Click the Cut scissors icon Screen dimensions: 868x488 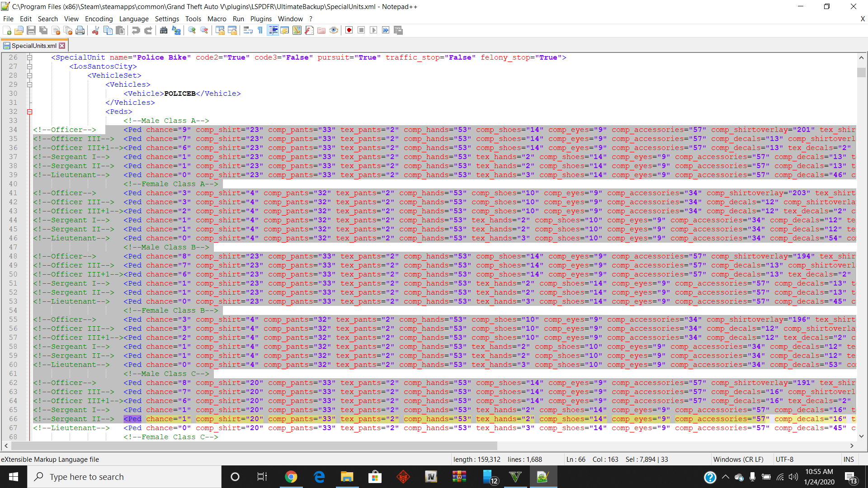click(95, 30)
